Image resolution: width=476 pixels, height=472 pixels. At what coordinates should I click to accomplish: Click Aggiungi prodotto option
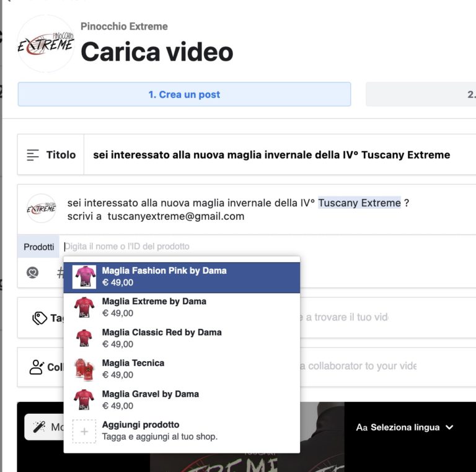point(182,430)
